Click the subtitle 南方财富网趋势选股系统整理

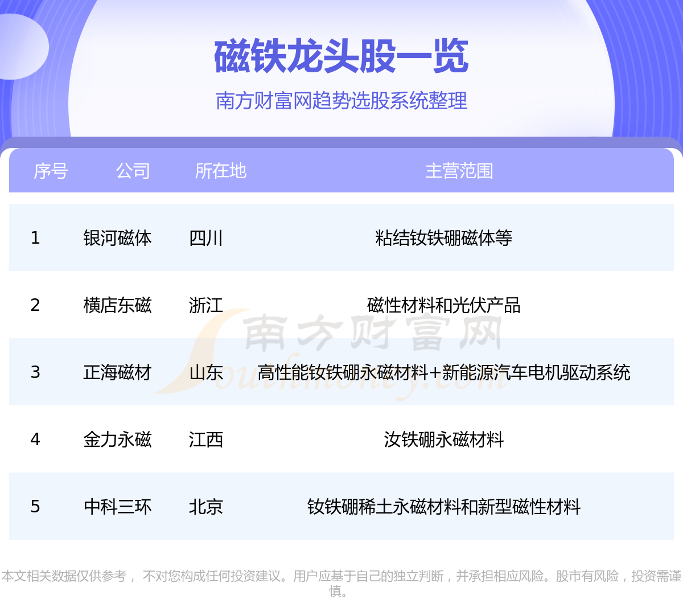tap(341, 101)
